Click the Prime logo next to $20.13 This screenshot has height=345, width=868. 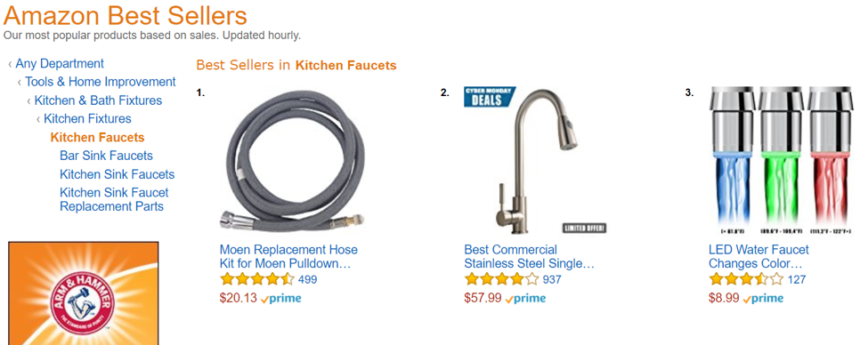[x=280, y=299]
